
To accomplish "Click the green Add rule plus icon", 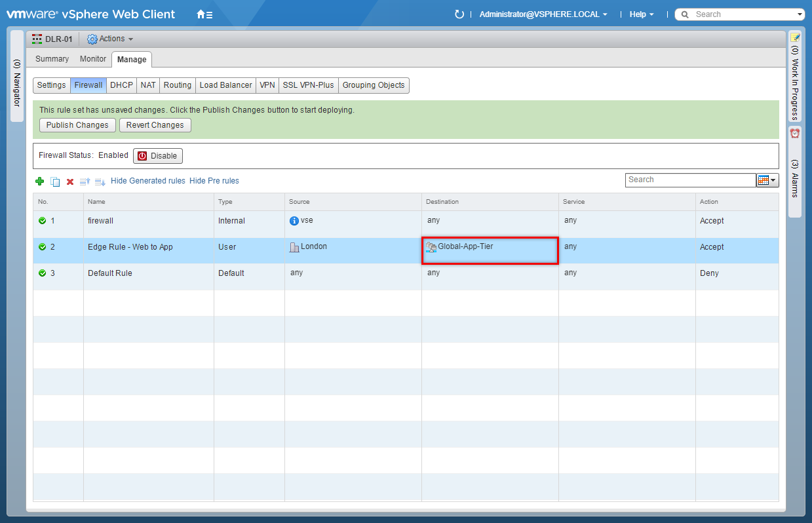I will pos(39,182).
